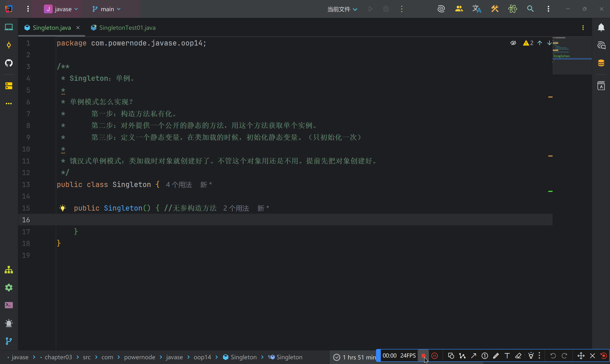Toggle inspection highlighting eye icon
Viewport: 610px width, 364px height.
click(513, 43)
